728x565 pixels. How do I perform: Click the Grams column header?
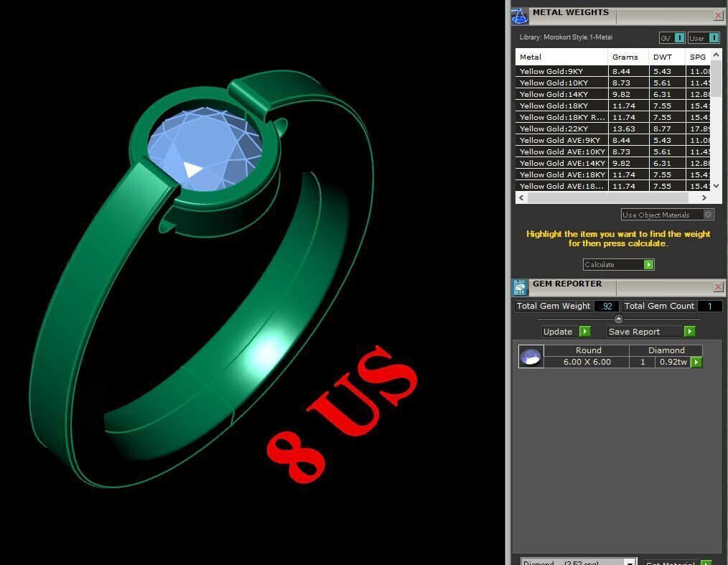tap(628, 57)
